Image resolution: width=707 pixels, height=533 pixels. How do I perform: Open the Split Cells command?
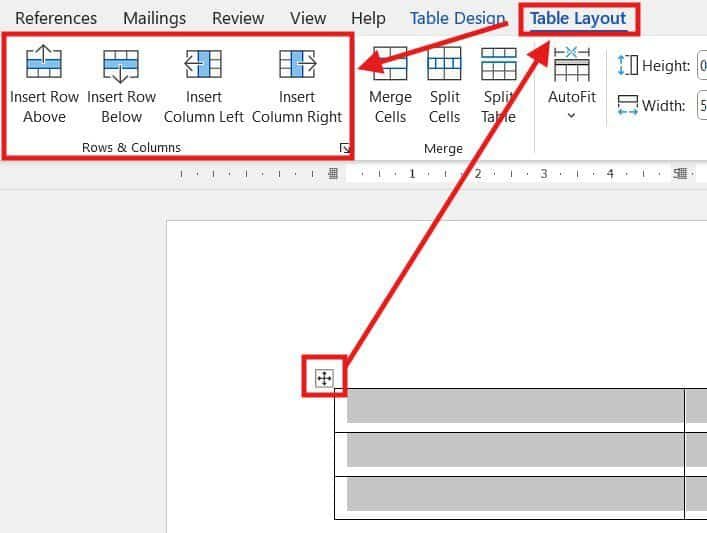pos(444,85)
